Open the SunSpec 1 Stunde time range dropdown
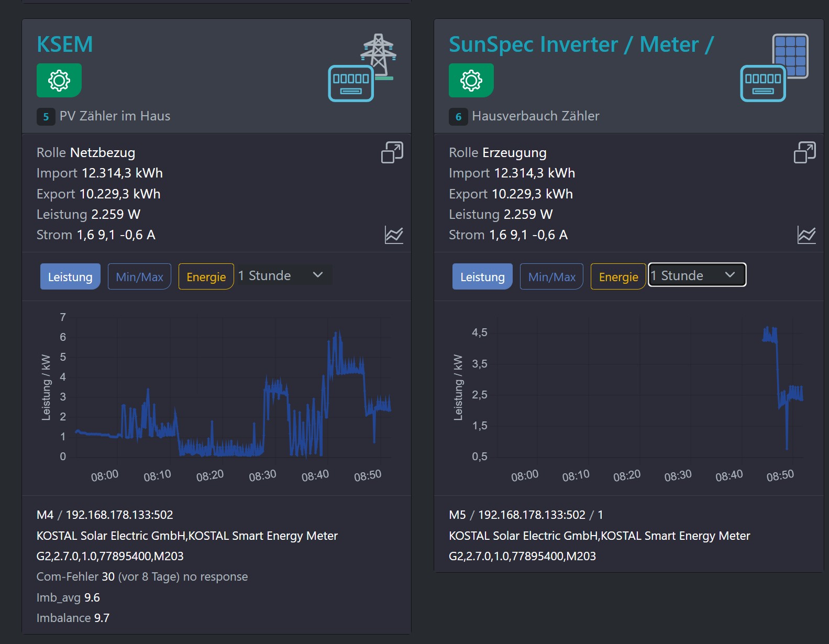The height and width of the screenshot is (644, 829). (697, 275)
